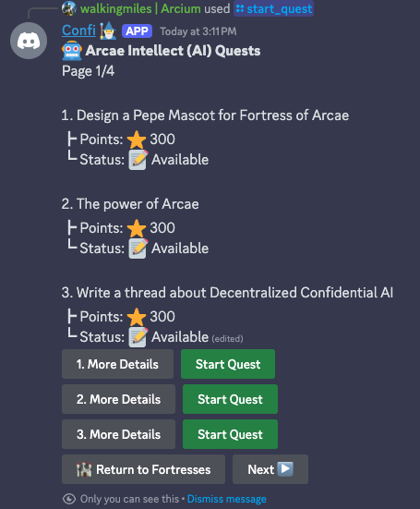Click the Discord bot avatar icon

(29, 41)
